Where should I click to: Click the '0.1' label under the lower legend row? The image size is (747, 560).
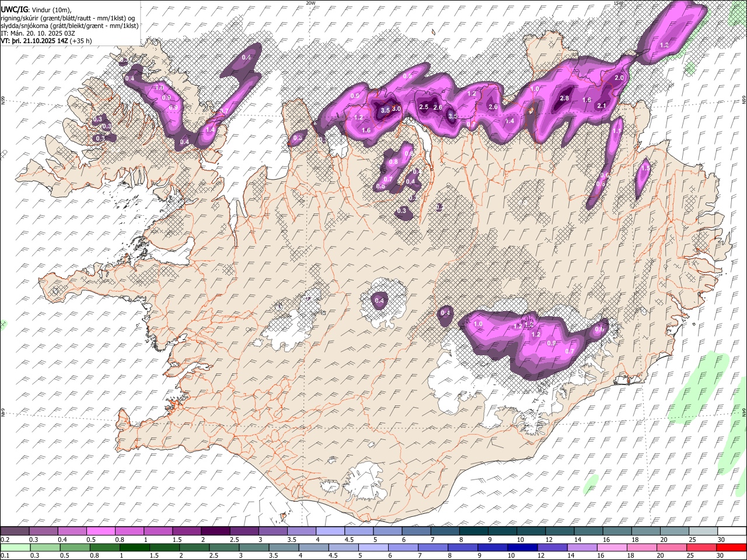point(5,555)
